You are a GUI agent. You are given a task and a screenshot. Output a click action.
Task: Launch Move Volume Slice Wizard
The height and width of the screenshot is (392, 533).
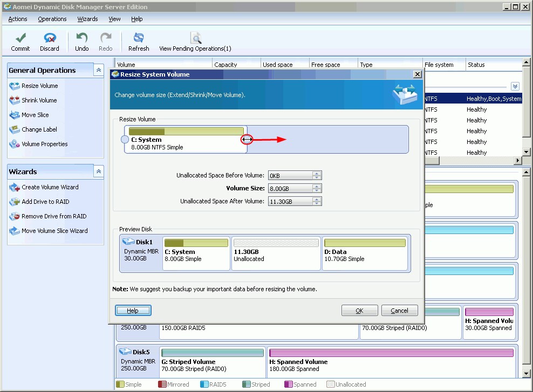(x=54, y=231)
